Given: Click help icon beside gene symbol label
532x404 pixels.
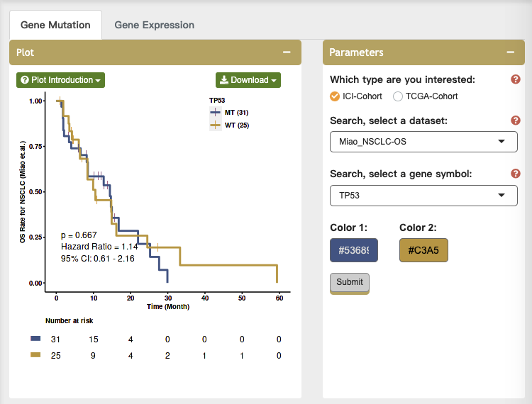Looking at the screenshot, I should tap(516, 174).
